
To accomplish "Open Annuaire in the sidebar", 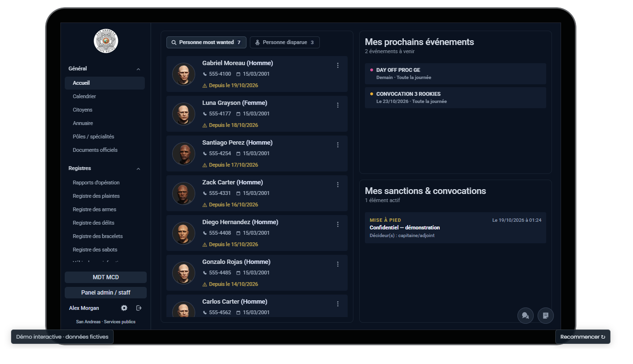I will click(105, 123).
